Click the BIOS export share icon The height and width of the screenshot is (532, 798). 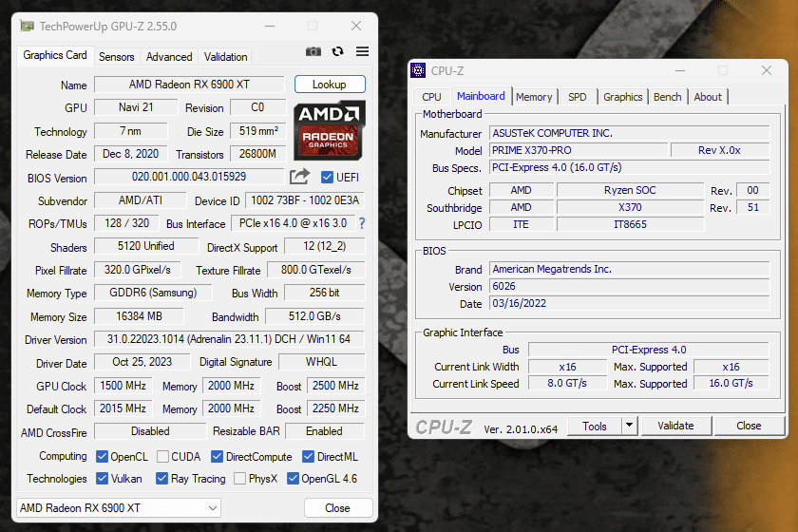[299, 177]
